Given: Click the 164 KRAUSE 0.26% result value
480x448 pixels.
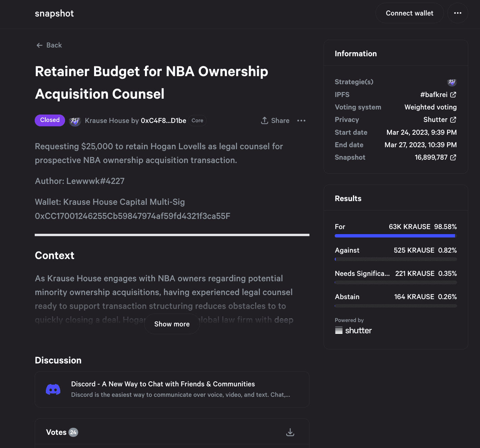Looking at the screenshot, I should 425,297.
